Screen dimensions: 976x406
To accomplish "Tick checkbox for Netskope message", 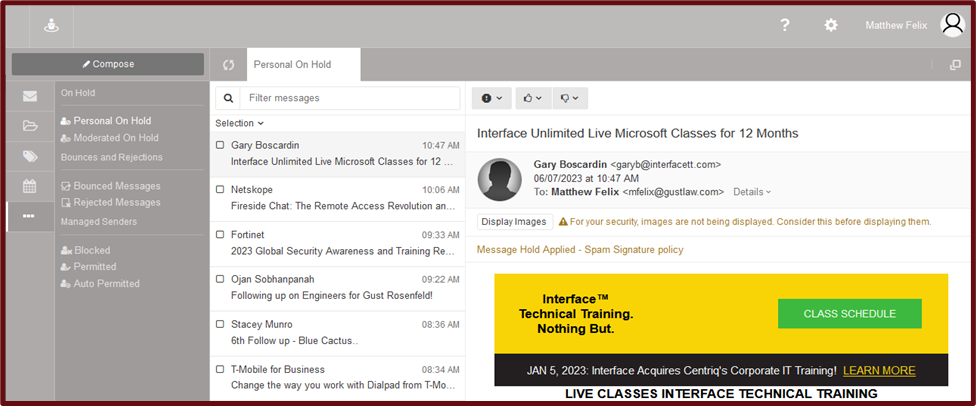I will 220,189.
